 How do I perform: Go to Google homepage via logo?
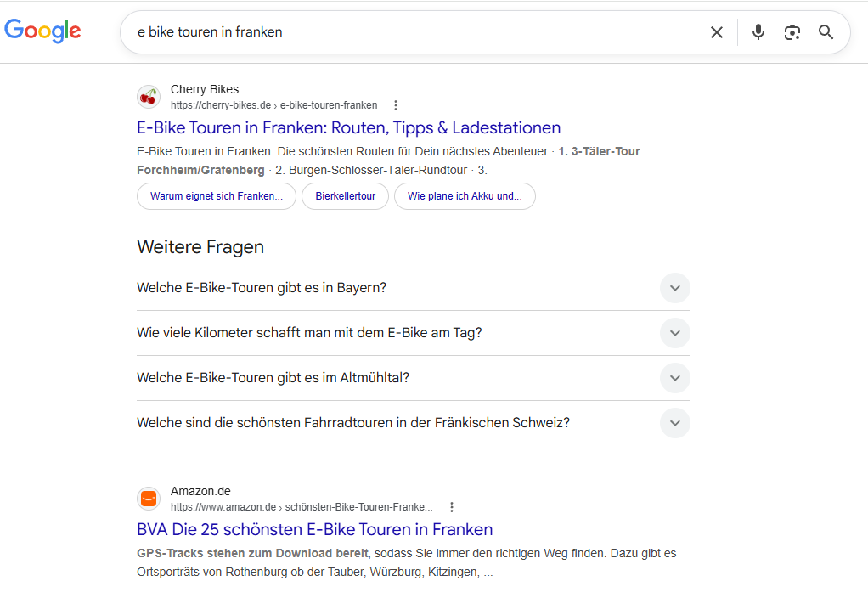pyautogui.click(x=42, y=31)
